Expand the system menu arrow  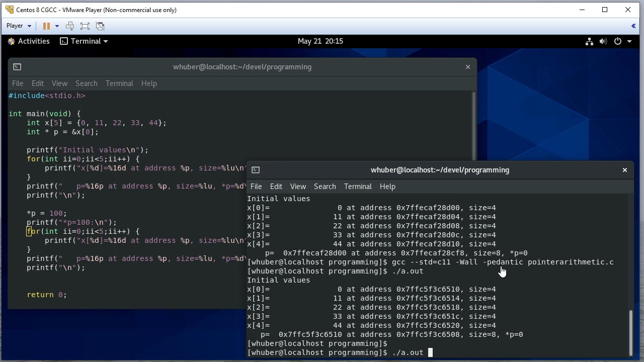pyautogui.click(x=629, y=41)
